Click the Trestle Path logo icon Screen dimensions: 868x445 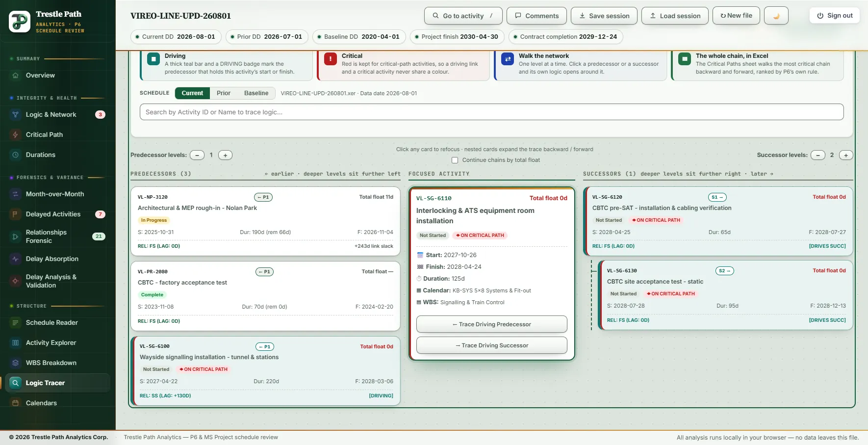[20, 22]
